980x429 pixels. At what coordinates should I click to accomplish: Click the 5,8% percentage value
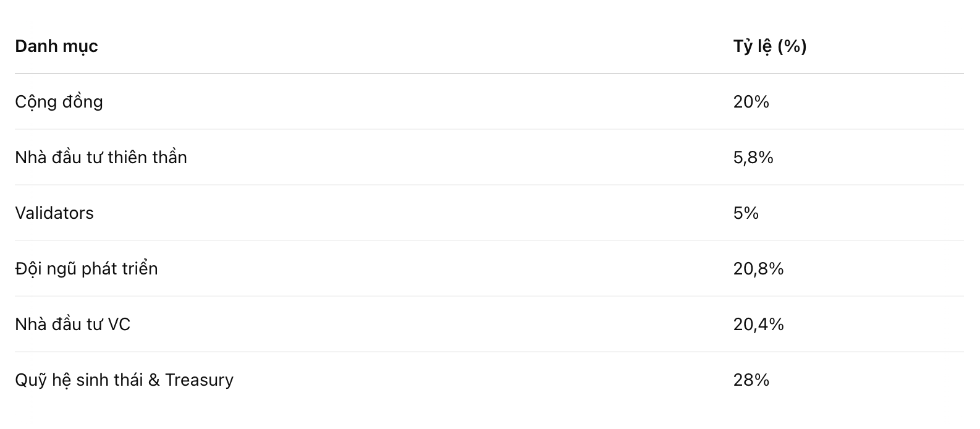(753, 157)
